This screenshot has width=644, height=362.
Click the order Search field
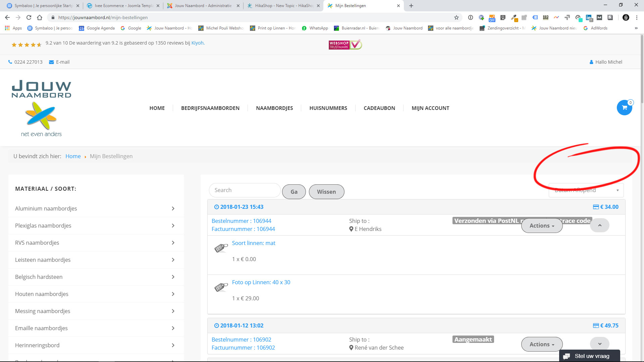click(245, 190)
